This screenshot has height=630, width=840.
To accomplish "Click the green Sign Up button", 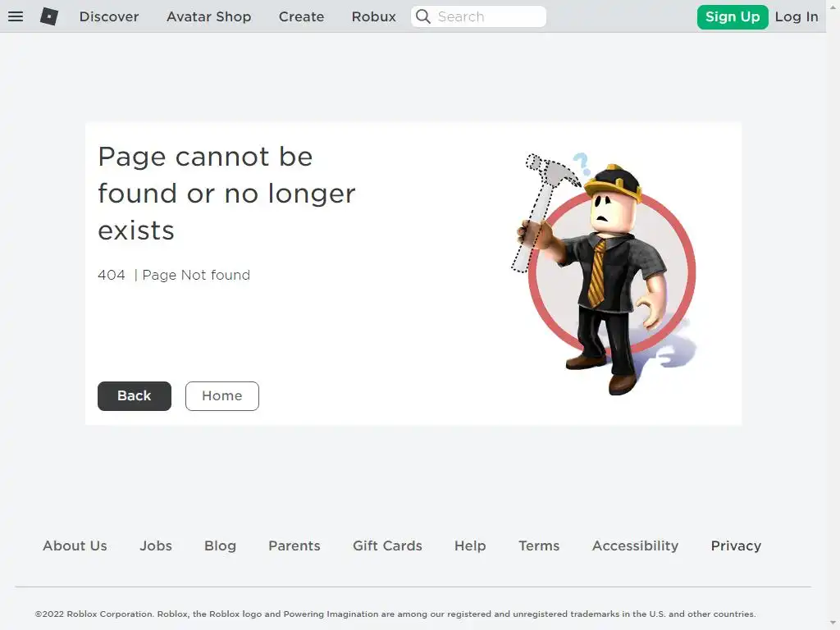I will pos(733,17).
